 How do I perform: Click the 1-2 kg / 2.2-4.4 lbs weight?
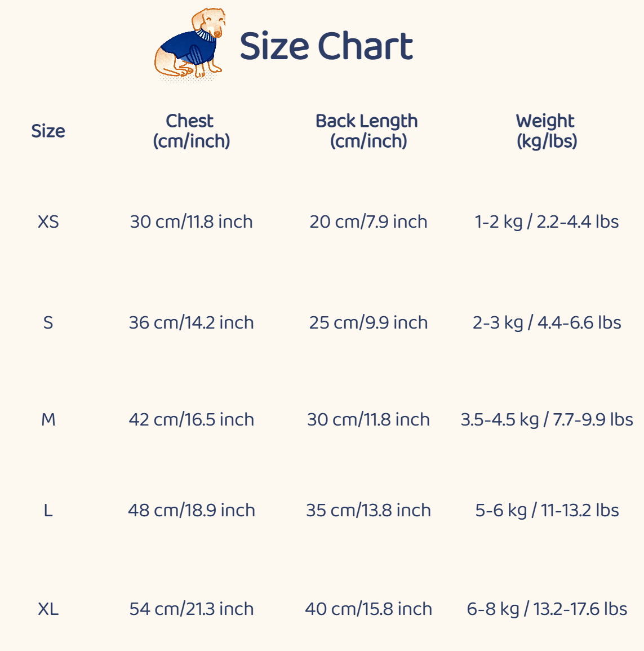[x=547, y=222]
